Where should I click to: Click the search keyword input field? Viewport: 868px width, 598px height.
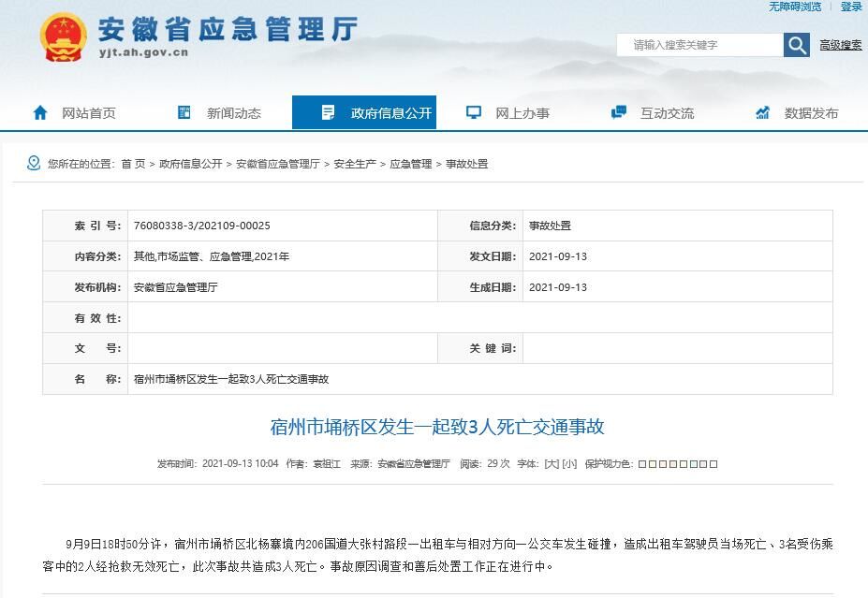point(699,45)
